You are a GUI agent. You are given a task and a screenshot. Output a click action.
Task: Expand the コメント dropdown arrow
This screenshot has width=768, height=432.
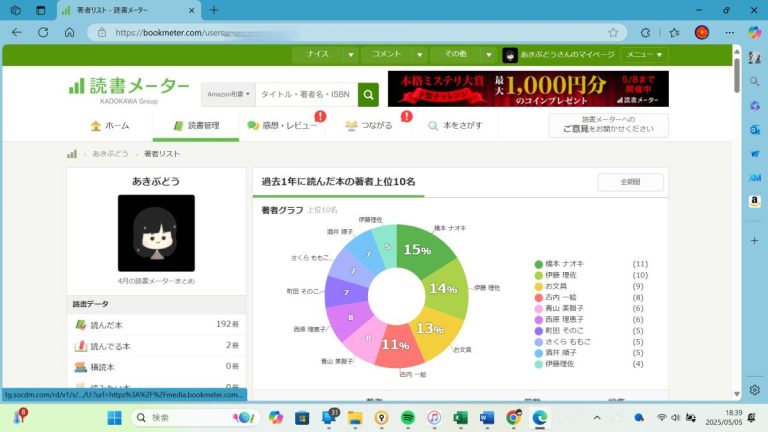point(420,55)
